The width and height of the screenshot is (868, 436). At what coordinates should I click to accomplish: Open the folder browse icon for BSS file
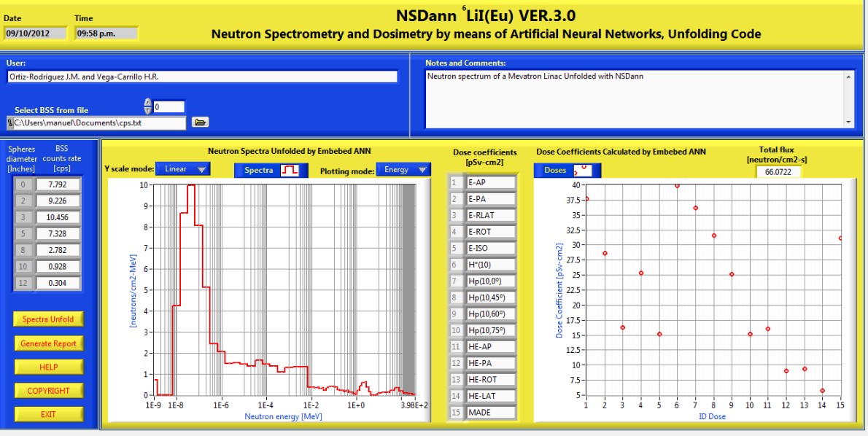tap(200, 122)
